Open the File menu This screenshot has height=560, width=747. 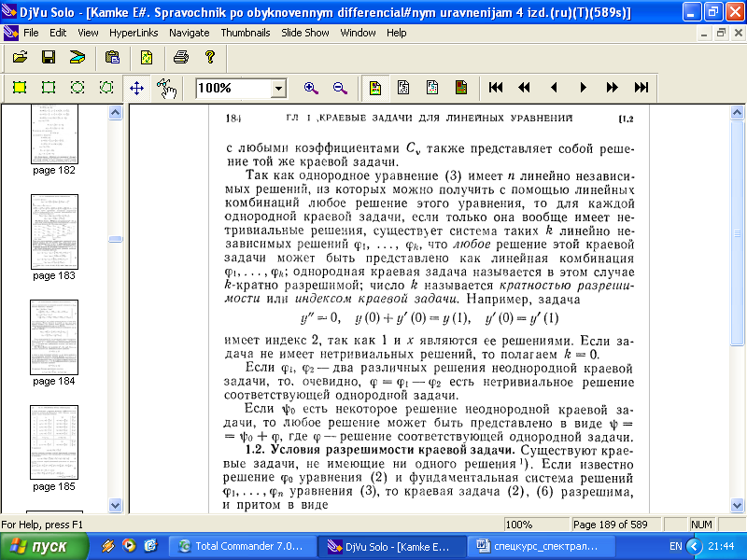31,33
